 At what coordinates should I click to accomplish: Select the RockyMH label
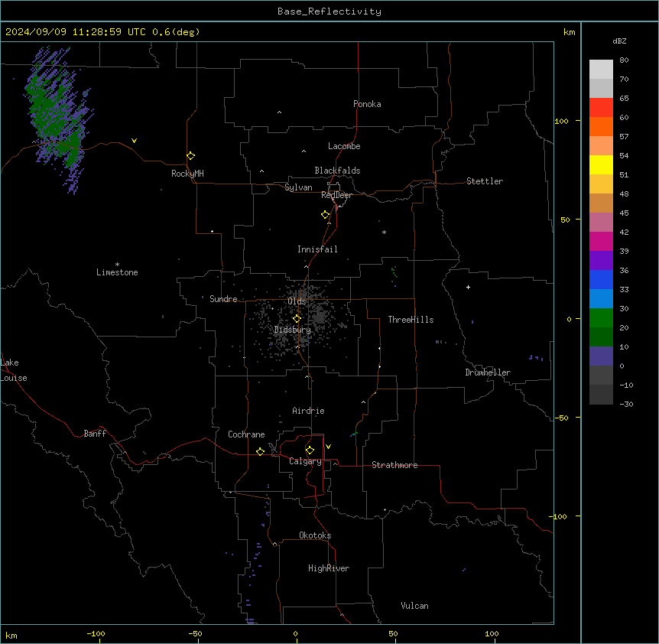(187, 174)
